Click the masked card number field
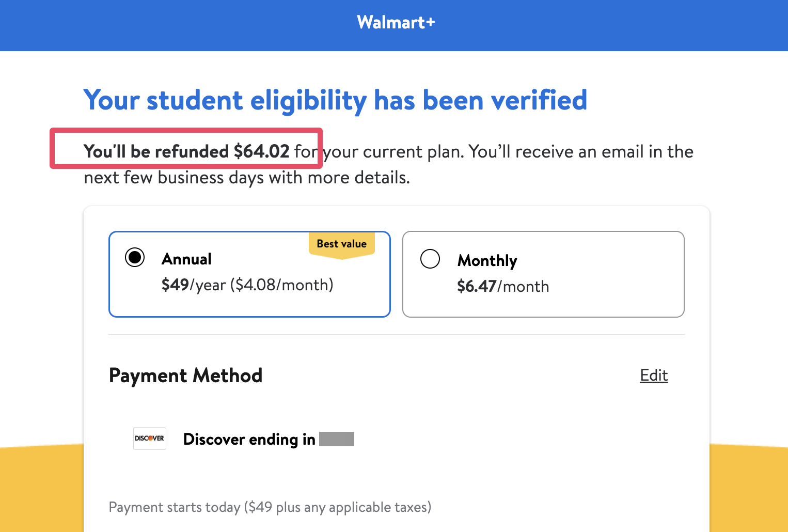788x532 pixels. [338, 439]
